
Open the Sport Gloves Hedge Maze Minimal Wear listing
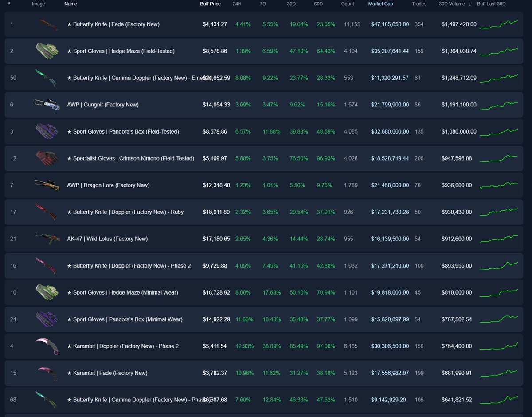pos(122,292)
